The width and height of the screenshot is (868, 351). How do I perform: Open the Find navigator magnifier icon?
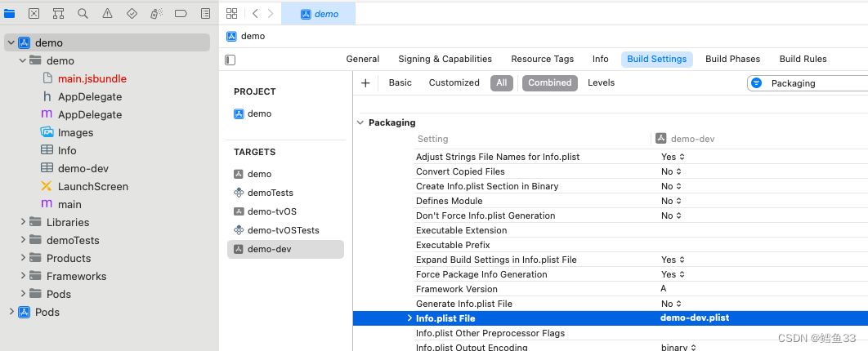coord(83,13)
